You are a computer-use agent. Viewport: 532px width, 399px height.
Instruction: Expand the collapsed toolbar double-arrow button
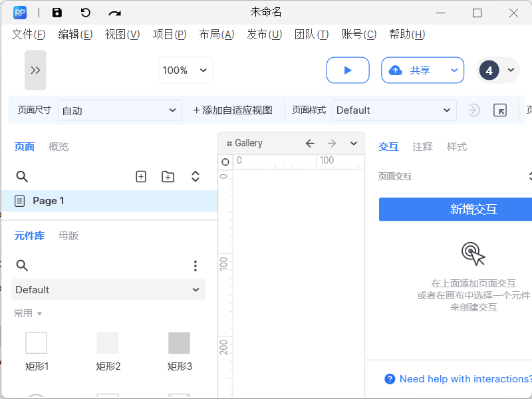pos(35,70)
